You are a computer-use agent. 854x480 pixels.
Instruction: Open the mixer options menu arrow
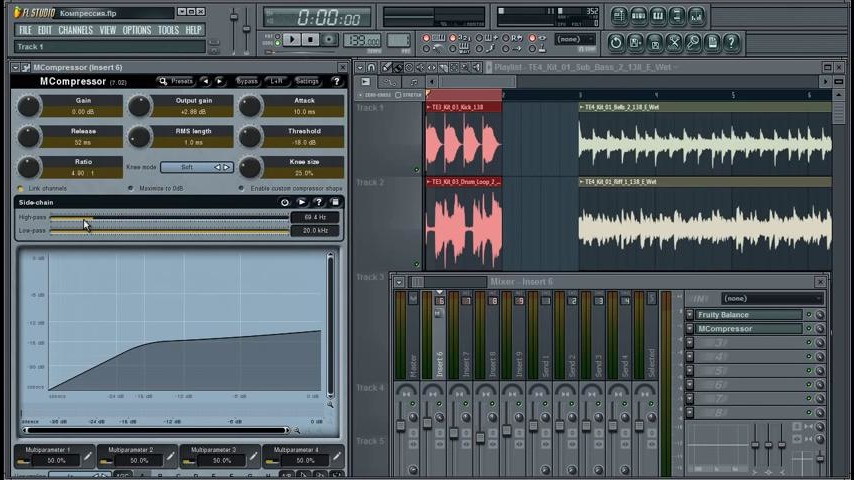pyautogui.click(x=399, y=282)
